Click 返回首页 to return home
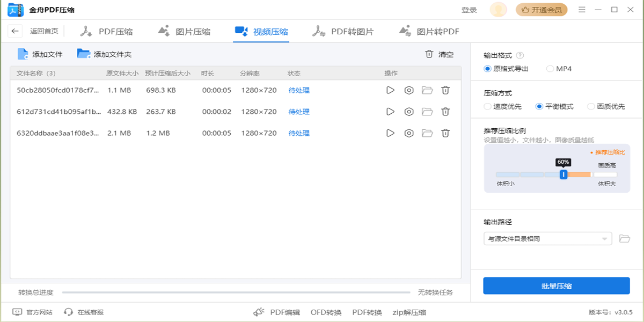644x322 pixels. (44, 31)
